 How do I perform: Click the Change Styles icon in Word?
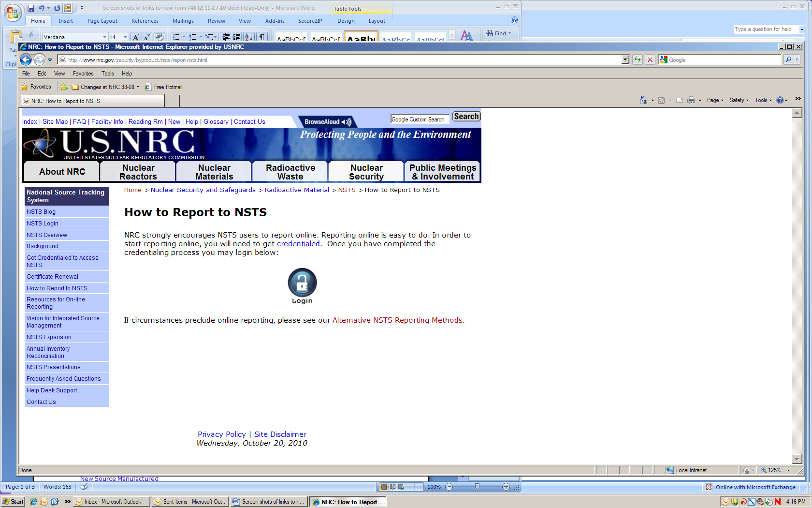point(467,36)
